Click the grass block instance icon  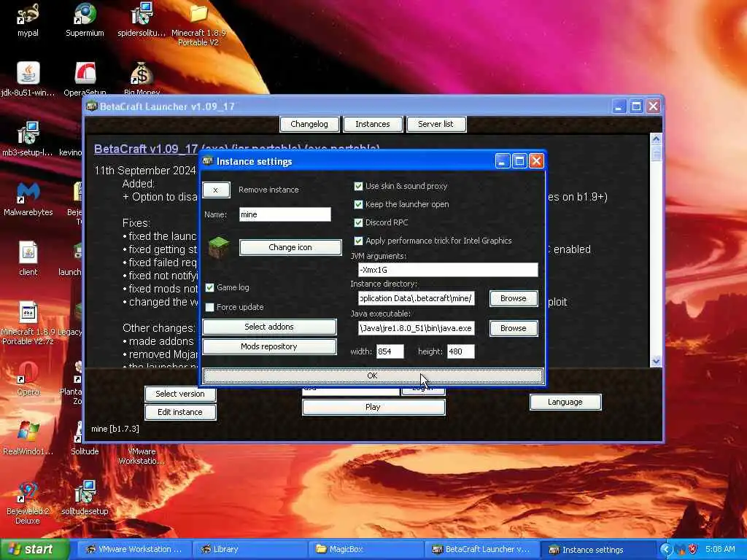point(219,247)
